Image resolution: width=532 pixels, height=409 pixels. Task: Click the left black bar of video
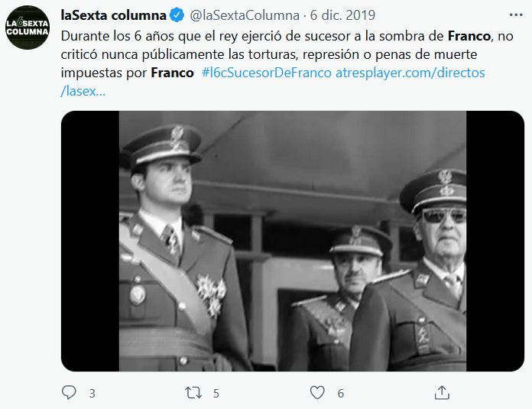[90, 241]
